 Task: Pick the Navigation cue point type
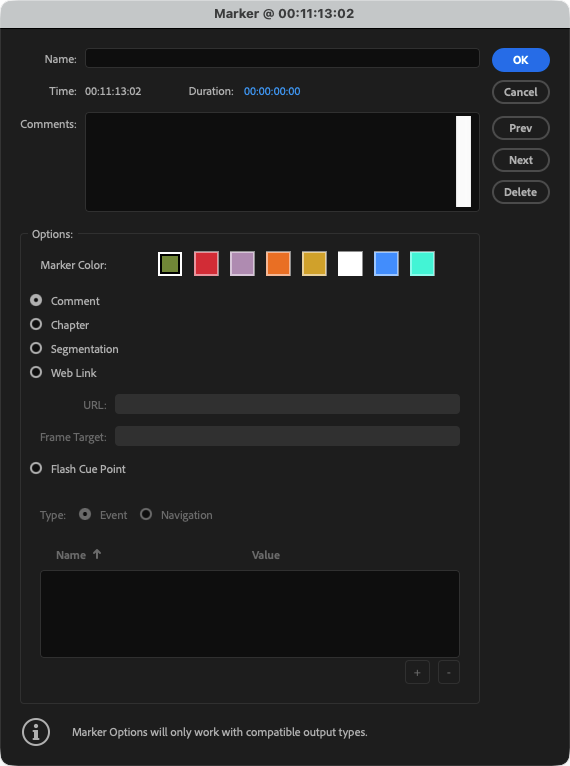tap(146, 514)
